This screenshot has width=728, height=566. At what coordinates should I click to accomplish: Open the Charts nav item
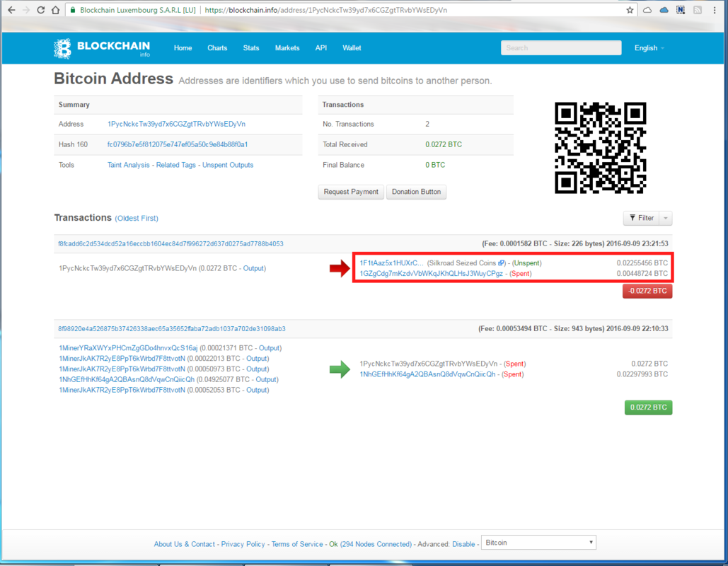tap(217, 48)
